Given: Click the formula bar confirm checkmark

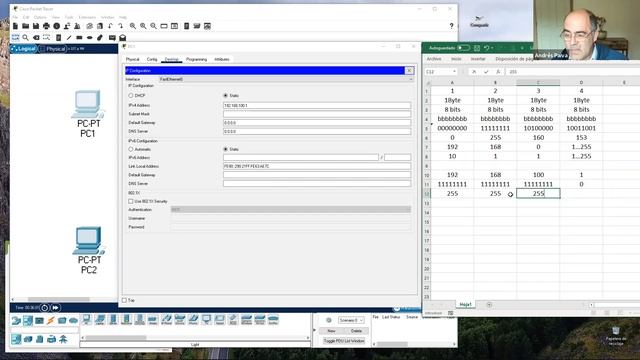Looking at the screenshot, I should point(486,72).
